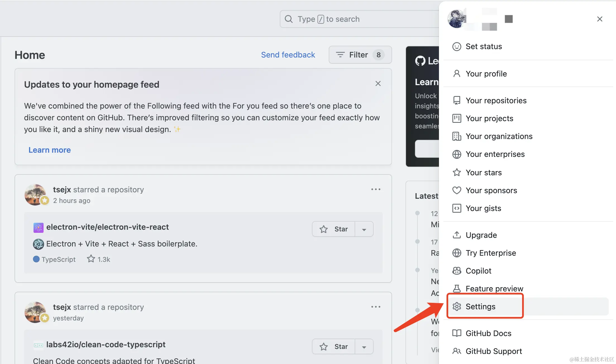The height and width of the screenshot is (364, 616).
Task: Expand star list dropdown for clean-code-typescript
Action: [364, 347]
